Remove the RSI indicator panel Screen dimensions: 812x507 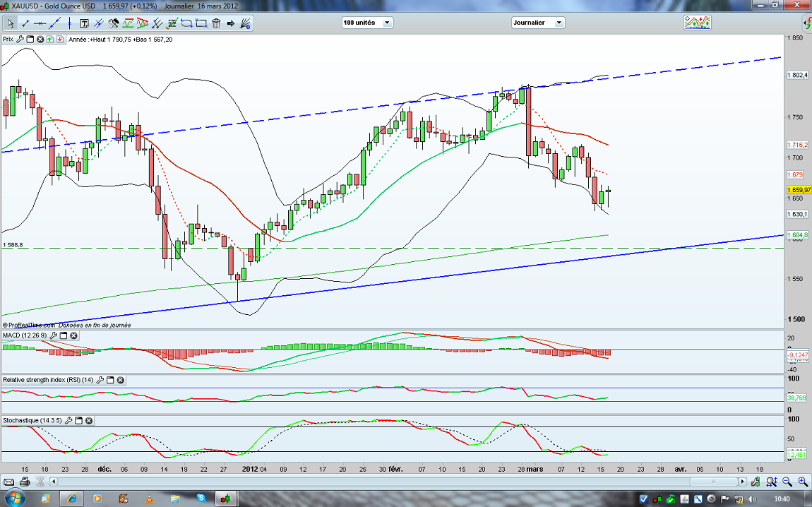121,380
